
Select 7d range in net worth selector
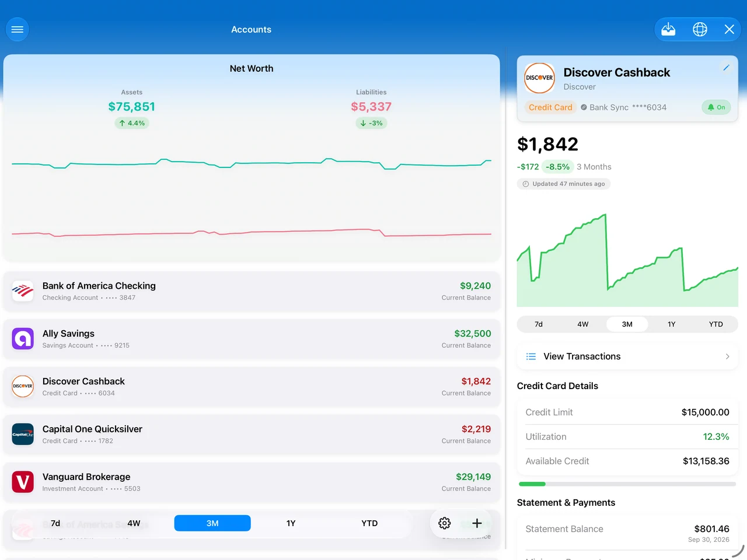coord(55,523)
